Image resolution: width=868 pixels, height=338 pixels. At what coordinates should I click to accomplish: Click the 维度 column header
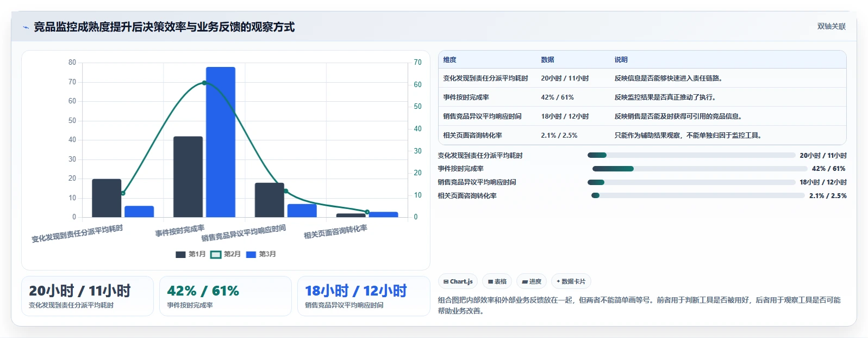click(449, 60)
